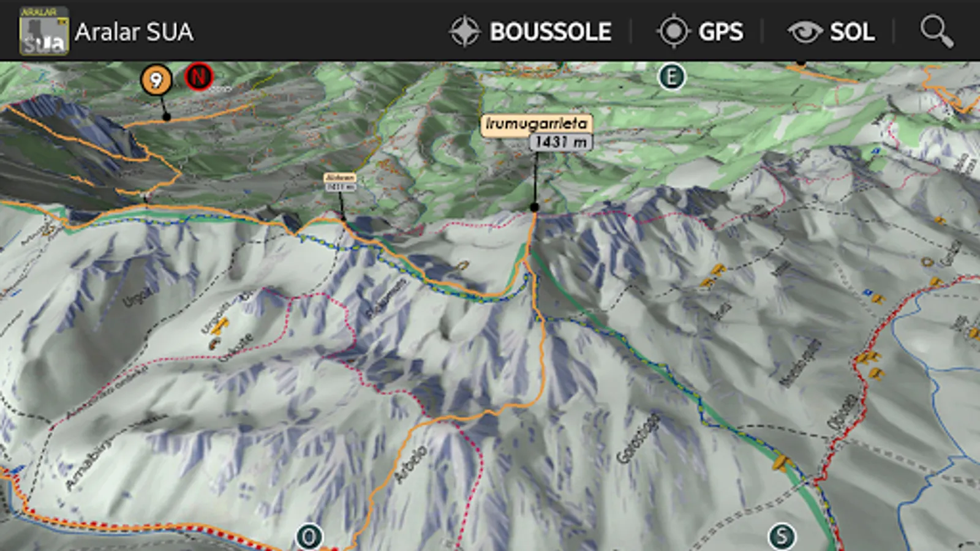Select the orange waypoint 9 marker
Image resolution: width=980 pixels, height=551 pixels.
156,80
